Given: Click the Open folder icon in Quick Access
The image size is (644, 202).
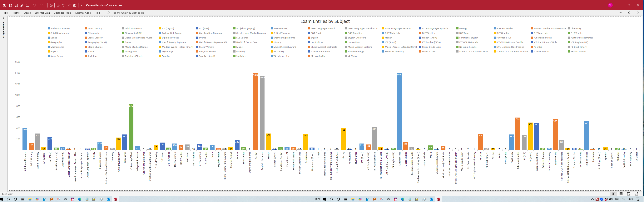Looking at the screenshot, I should point(27,5).
